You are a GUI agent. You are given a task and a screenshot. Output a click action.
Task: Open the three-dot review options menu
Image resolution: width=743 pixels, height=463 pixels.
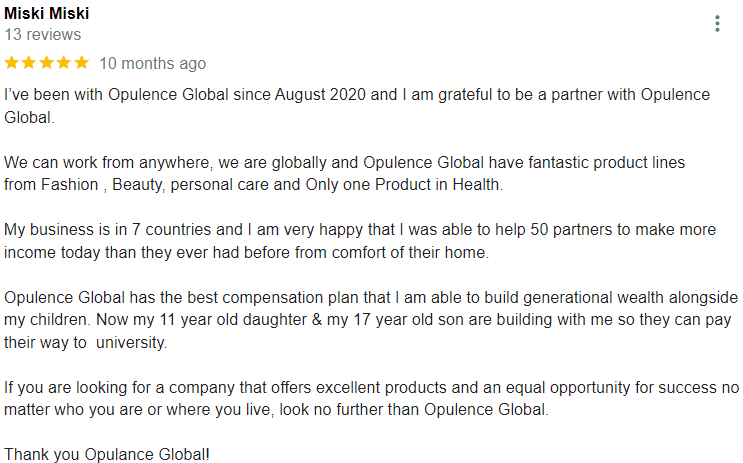coord(717,23)
